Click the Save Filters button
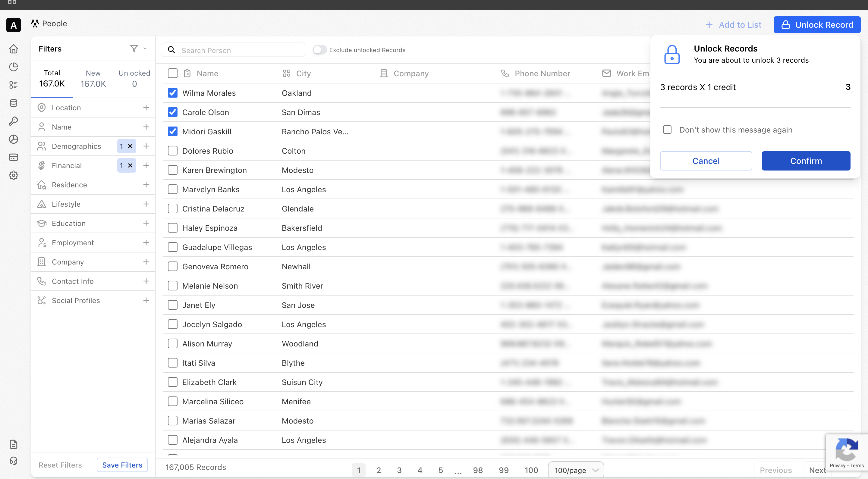This screenshot has width=868, height=479. click(122, 465)
